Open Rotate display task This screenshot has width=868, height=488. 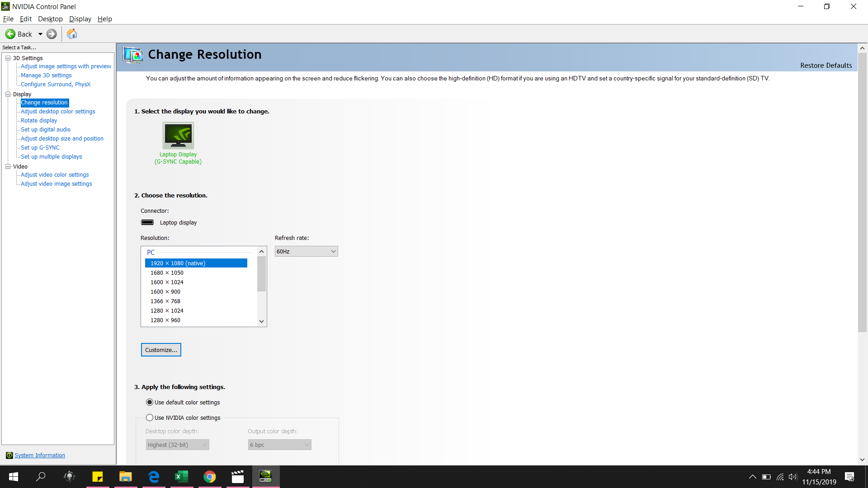[39, 121]
